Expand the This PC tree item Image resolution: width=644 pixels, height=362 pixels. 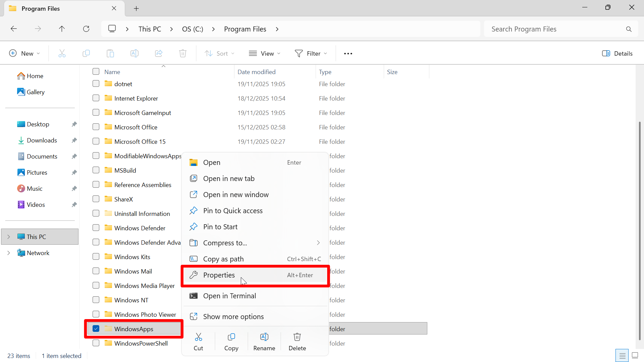pos(9,236)
